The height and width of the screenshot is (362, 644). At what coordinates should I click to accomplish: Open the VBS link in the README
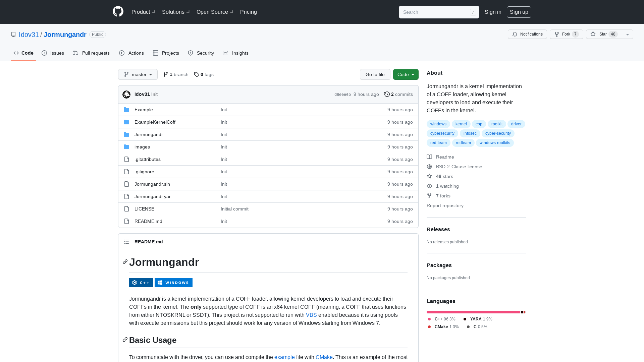311,315
